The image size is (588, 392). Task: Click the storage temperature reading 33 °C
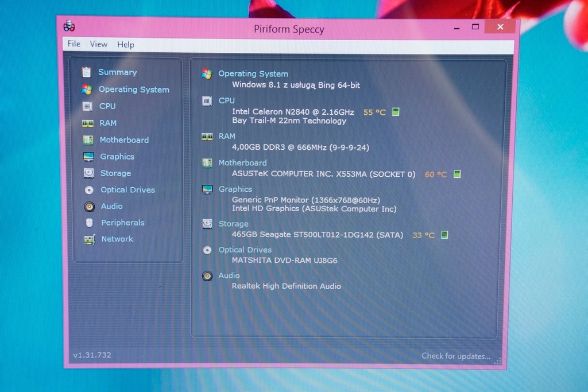coord(423,235)
